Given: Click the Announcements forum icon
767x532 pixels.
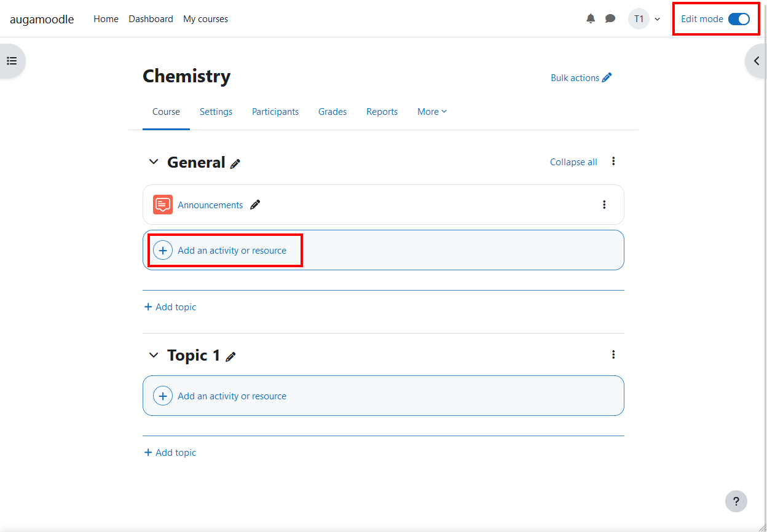Looking at the screenshot, I should pos(162,204).
